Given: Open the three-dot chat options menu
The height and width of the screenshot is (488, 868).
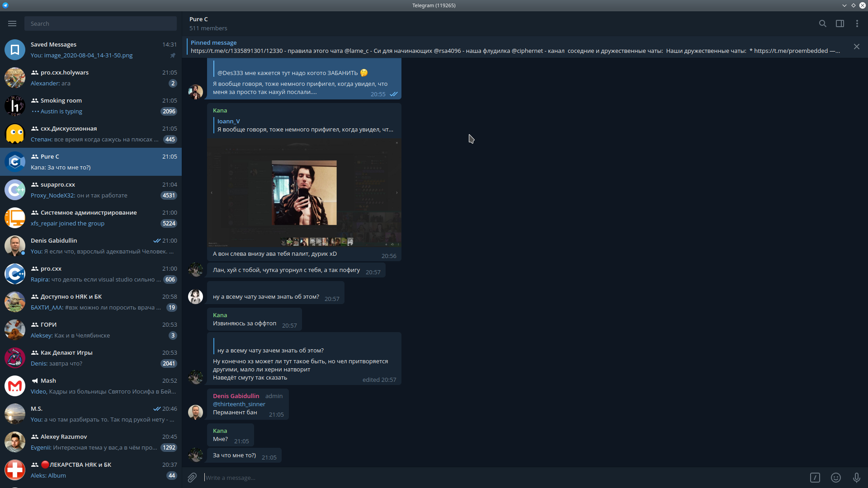Looking at the screenshot, I should 857,23.
